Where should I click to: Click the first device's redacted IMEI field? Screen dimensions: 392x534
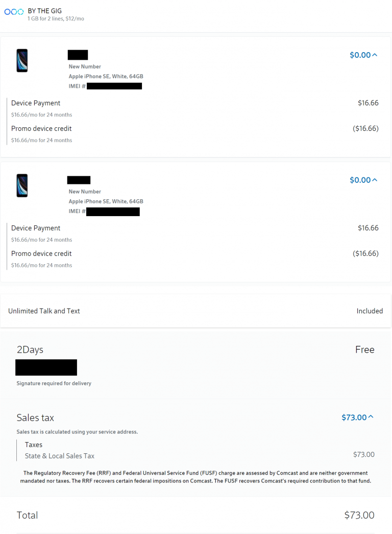(x=113, y=86)
